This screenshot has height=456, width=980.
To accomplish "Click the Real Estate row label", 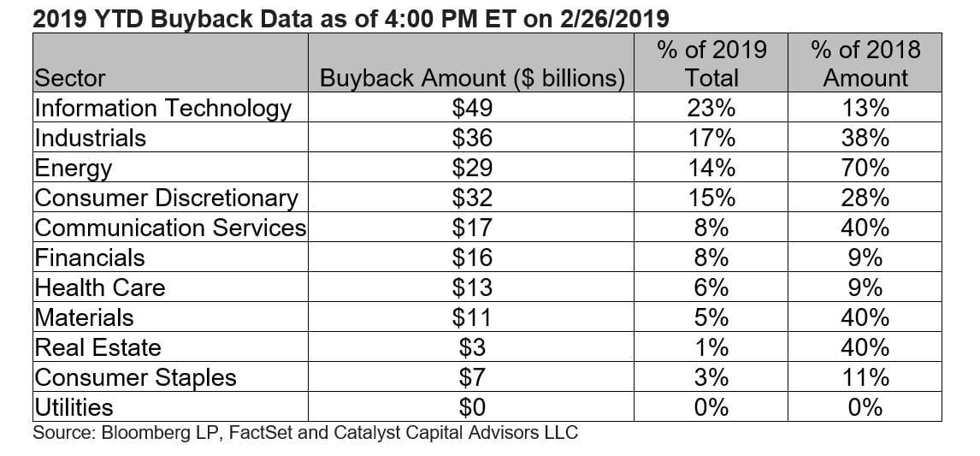I will (x=97, y=347).
